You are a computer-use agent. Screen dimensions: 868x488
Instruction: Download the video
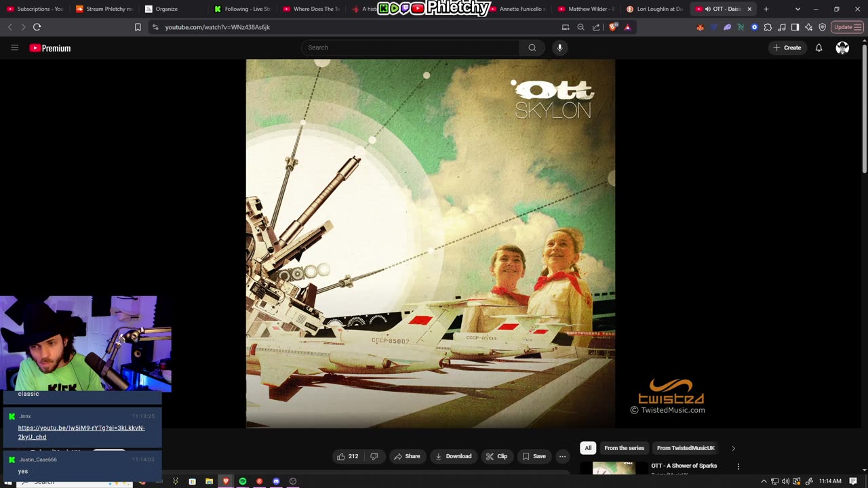pyautogui.click(x=453, y=456)
